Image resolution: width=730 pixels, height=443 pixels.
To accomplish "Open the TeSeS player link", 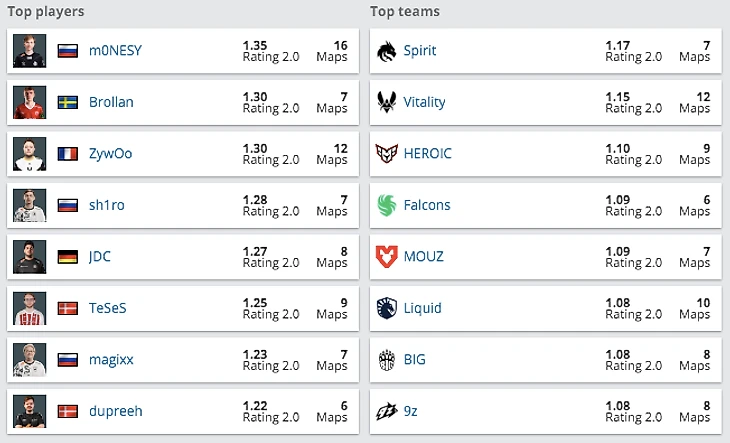I will (107, 308).
